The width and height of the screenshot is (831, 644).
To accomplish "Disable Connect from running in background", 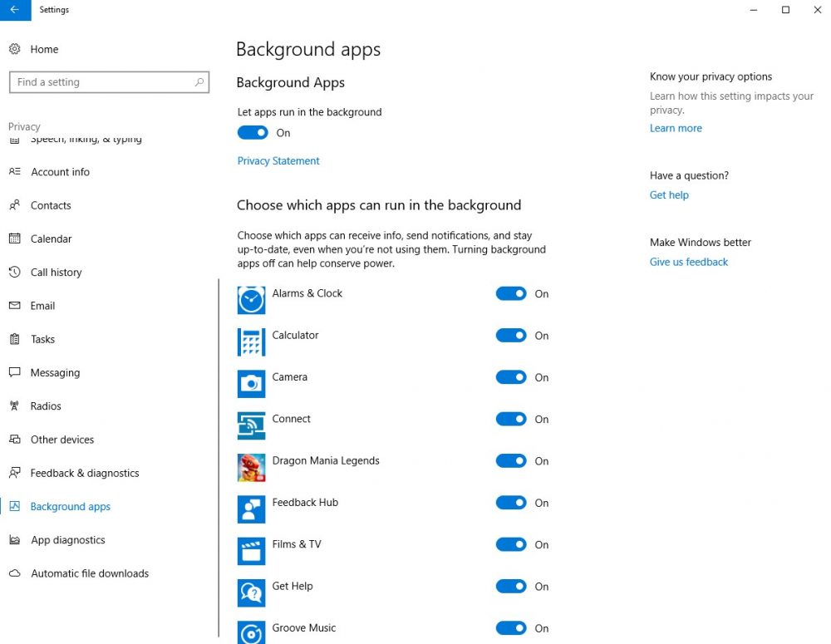I will point(511,420).
